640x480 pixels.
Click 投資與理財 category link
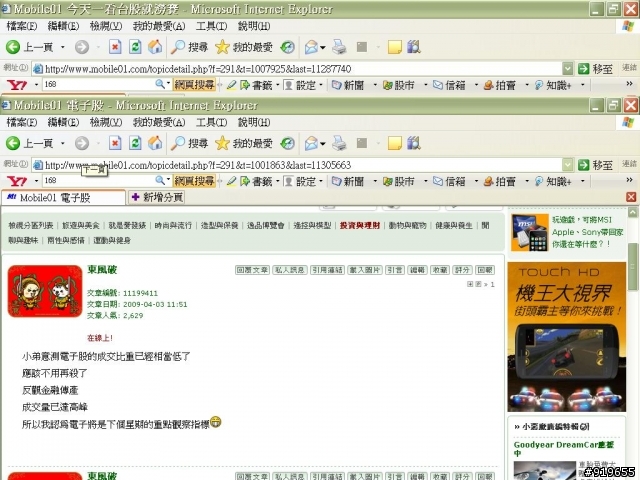coord(360,225)
